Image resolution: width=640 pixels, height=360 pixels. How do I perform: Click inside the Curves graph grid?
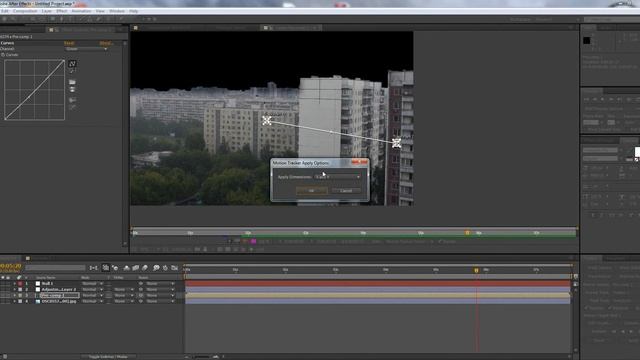coord(34,90)
